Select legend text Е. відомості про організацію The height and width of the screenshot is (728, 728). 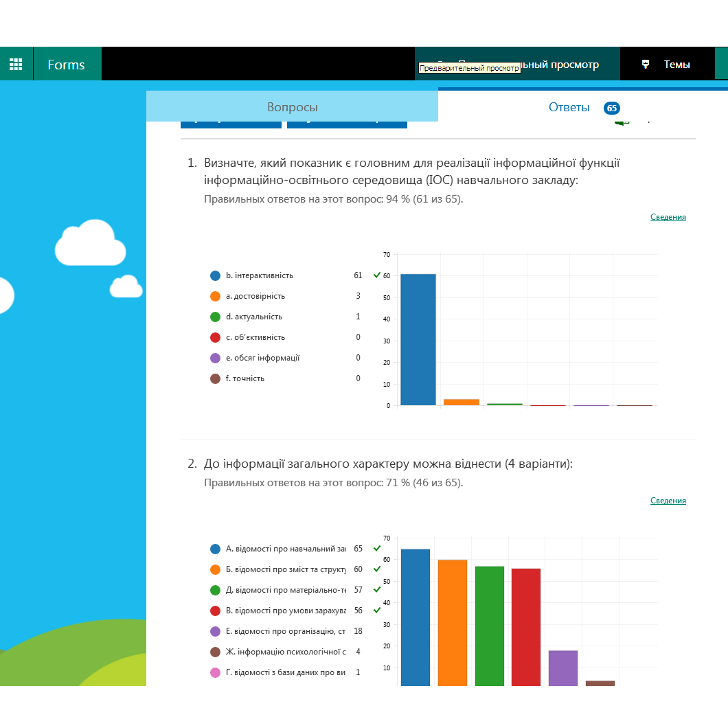tap(286, 631)
